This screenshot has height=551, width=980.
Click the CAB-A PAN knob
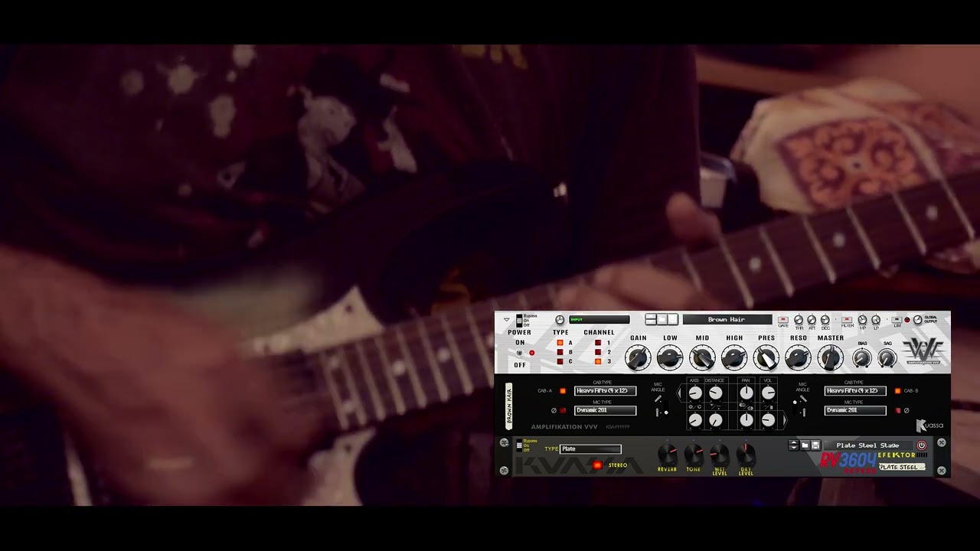(746, 393)
